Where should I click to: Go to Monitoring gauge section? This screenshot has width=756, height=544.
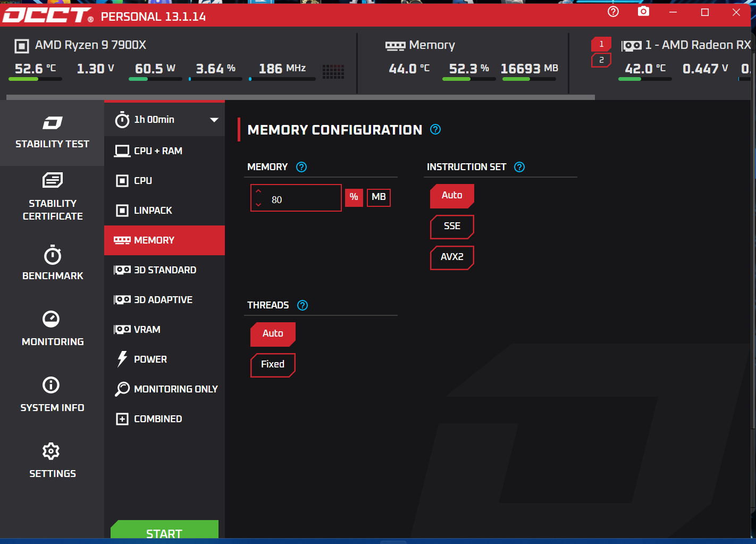click(x=52, y=328)
